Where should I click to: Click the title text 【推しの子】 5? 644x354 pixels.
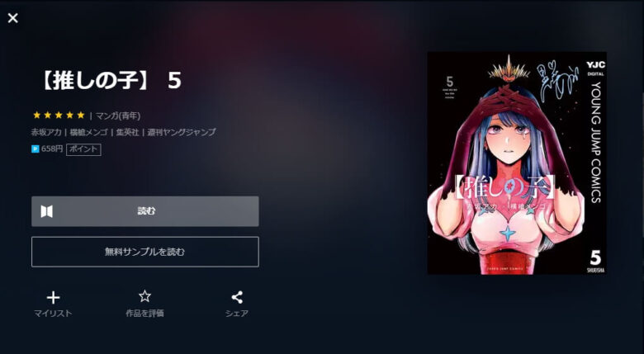tap(110, 80)
